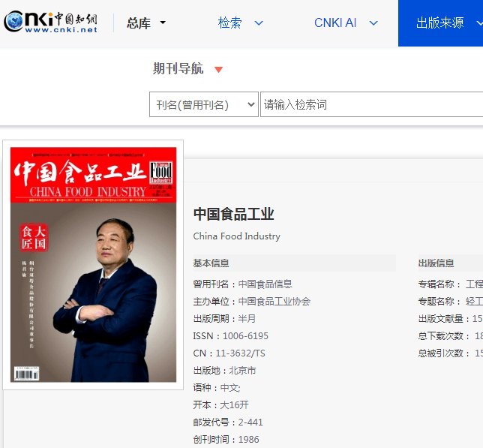Click the journal title 中国食品工业

[x=234, y=214]
